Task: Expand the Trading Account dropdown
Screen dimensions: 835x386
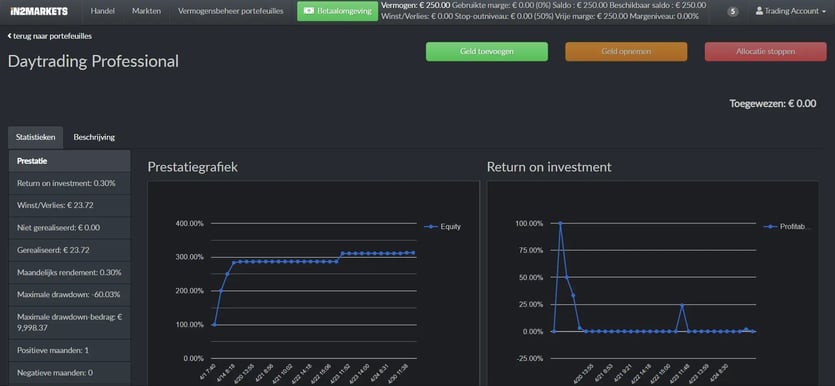Action: 791,11
